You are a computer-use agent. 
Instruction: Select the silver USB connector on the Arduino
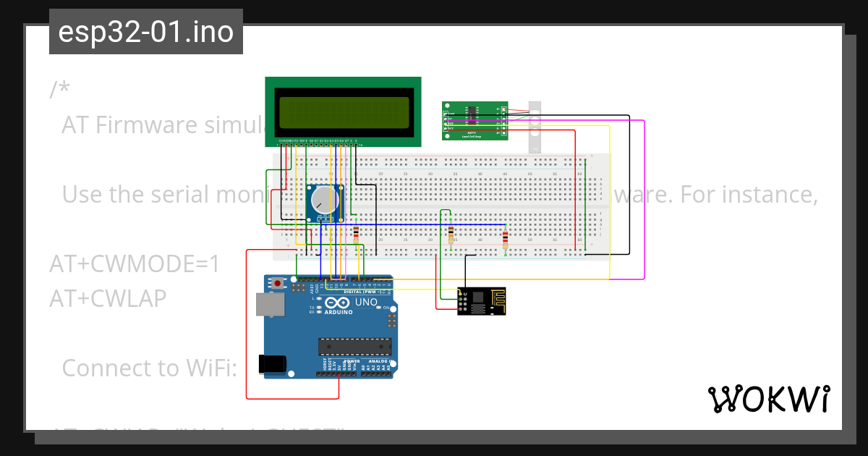271,304
